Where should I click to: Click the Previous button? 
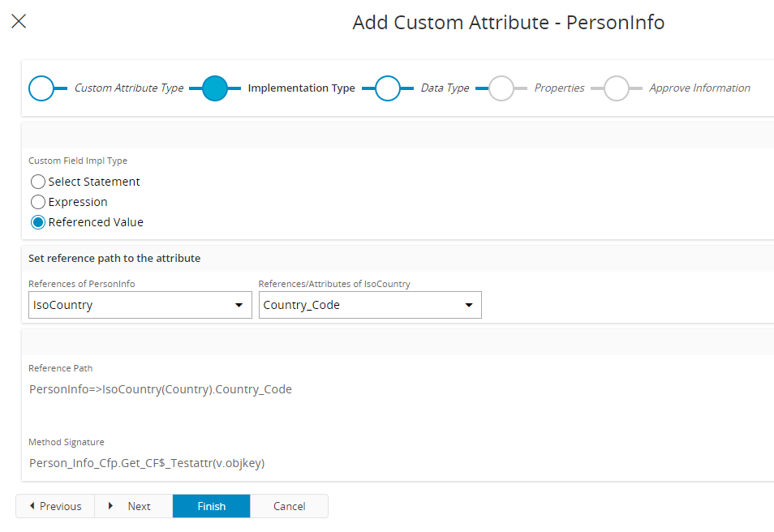point(55,505)
